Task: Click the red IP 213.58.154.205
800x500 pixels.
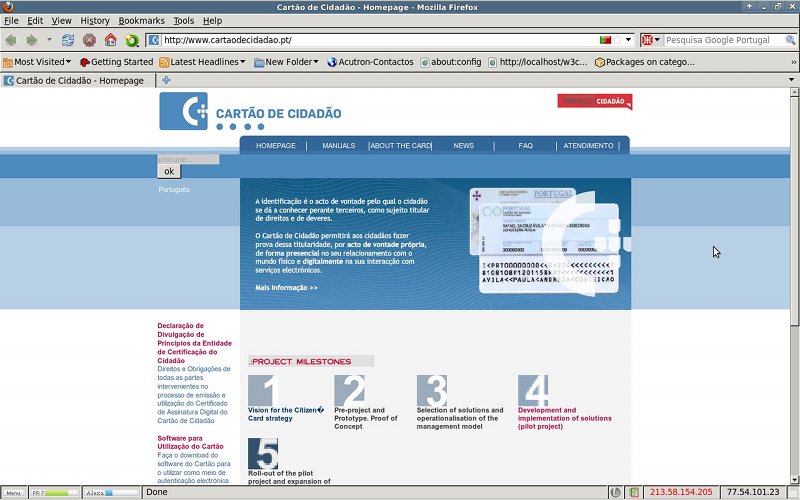Action: (681, 492)
